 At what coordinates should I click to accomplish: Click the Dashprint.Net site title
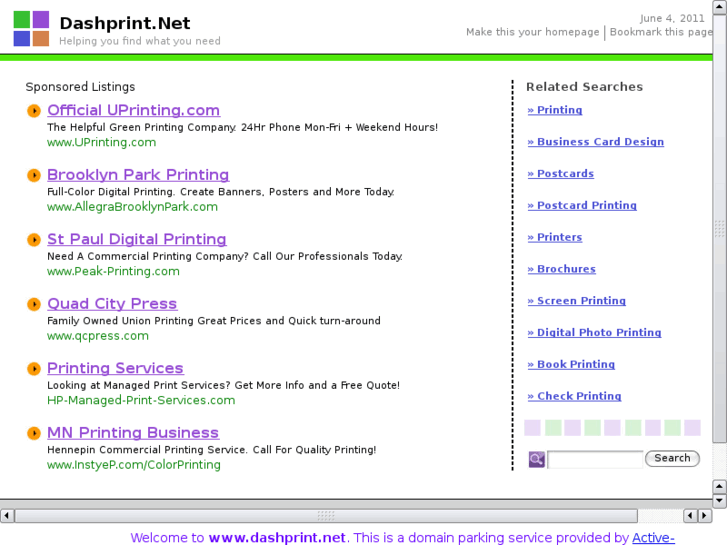coord(125,23)
